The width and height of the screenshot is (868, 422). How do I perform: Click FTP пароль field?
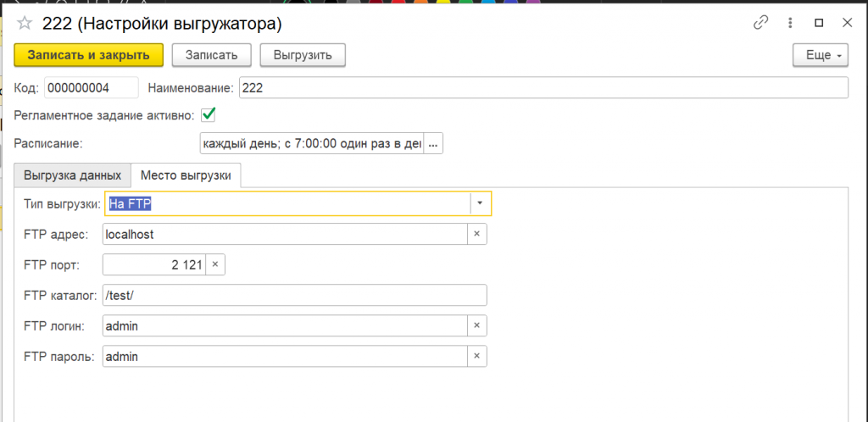(285, 357)
